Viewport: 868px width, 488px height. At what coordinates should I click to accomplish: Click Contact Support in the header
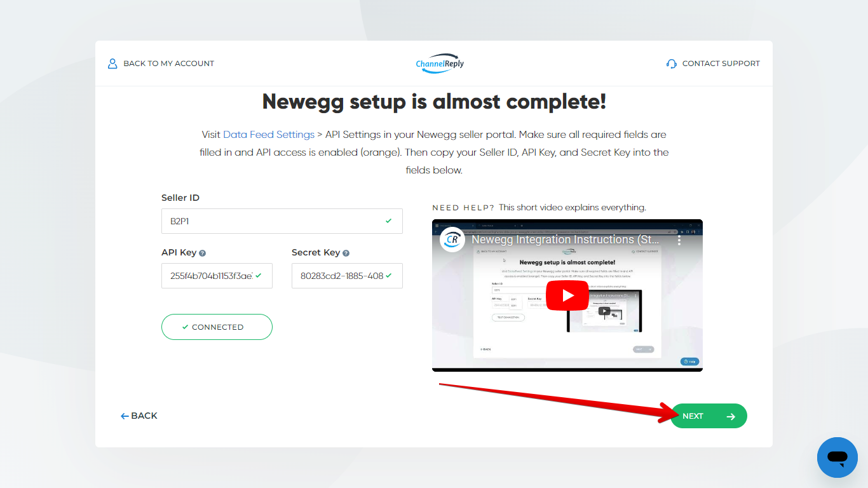[x=713, y=64]
